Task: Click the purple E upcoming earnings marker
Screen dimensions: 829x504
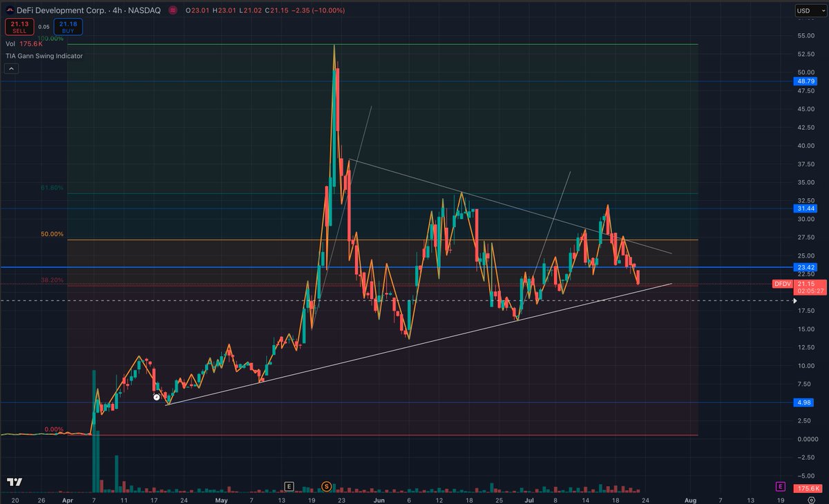Action: (781, 487)
